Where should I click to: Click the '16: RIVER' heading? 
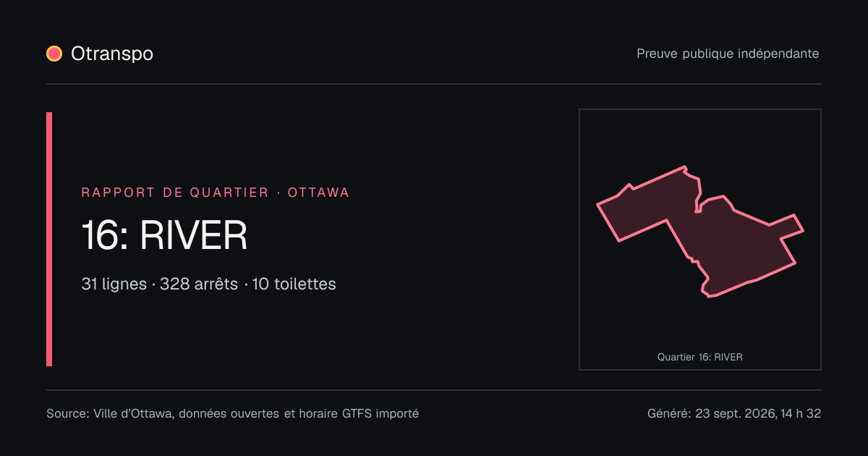coord(164,235)
